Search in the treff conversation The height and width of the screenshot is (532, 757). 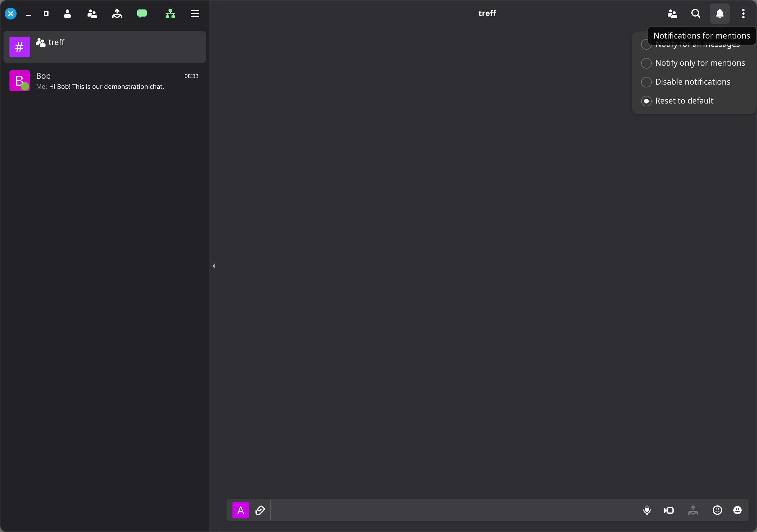[x=696, y=14]
